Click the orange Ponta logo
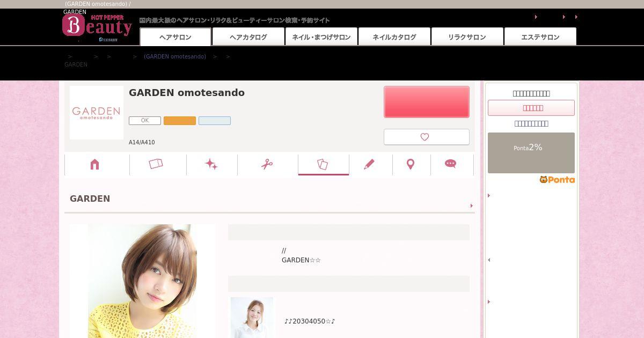This screenshot has width=644, height=338. click(x=557, y=180)
